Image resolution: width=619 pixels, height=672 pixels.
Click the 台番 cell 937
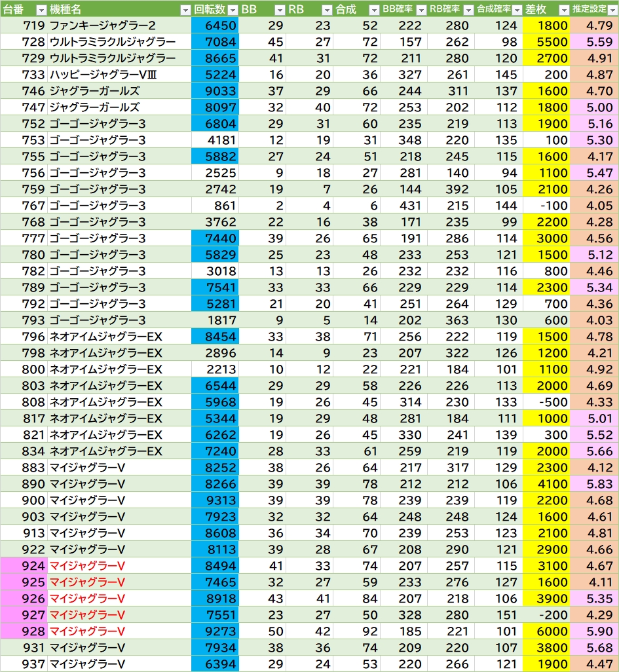click(x=24, y=664)
